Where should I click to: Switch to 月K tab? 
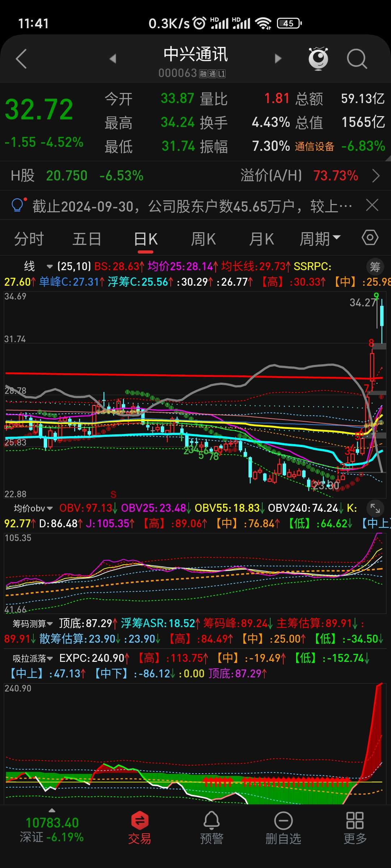tap(261, 239)
